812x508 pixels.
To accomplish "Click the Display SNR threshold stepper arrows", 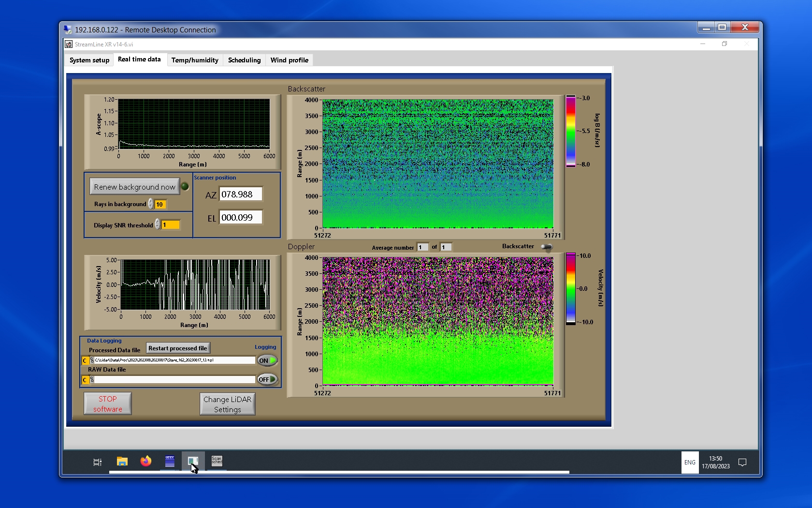I will (157, 224).
